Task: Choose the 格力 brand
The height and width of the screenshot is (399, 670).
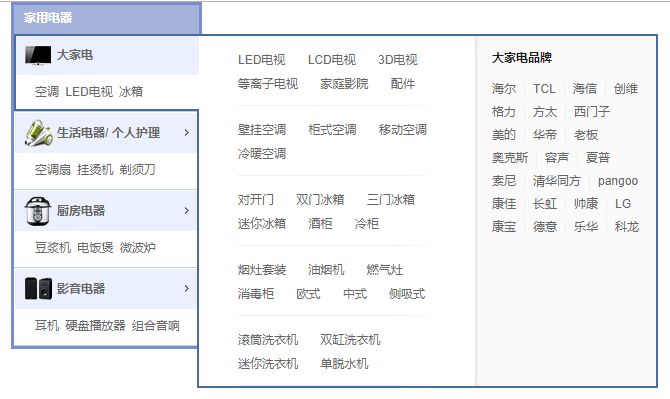Action: [x=504, y=112]
